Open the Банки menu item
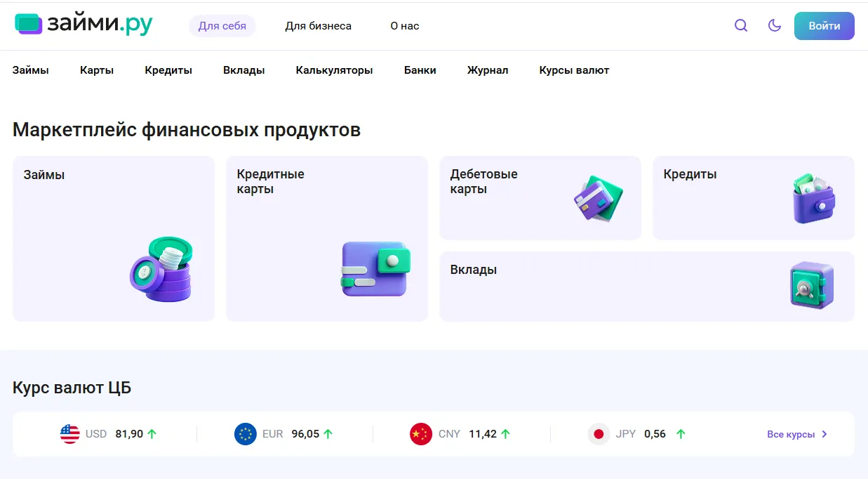 (420, 70)
